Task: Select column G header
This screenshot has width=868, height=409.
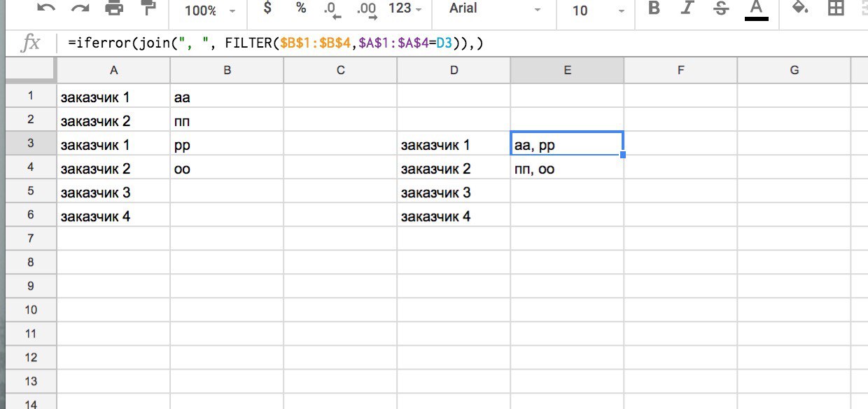Action: tap(794, 70)
